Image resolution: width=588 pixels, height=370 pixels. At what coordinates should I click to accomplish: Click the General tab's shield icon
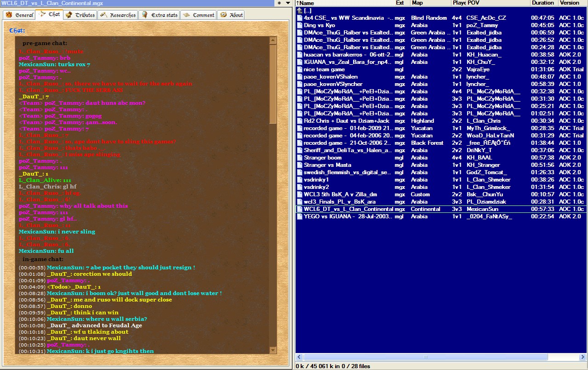9,15
